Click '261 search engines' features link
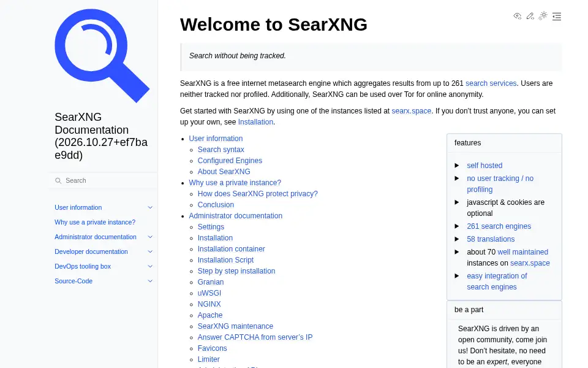 tap(499, 226)
